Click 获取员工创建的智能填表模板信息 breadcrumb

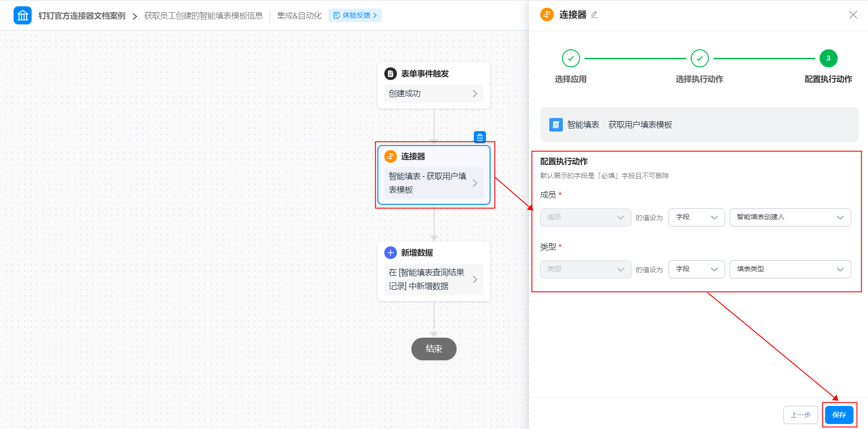click(203, 16)
